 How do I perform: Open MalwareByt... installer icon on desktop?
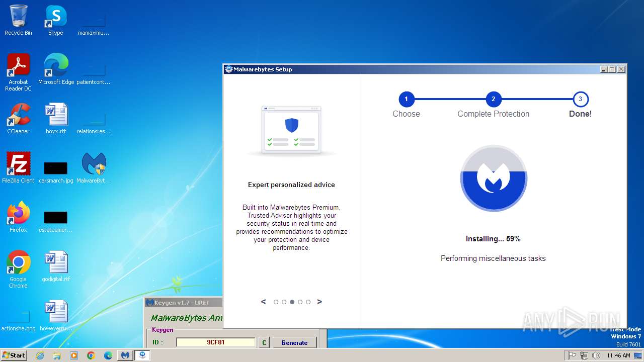point(94,168)
